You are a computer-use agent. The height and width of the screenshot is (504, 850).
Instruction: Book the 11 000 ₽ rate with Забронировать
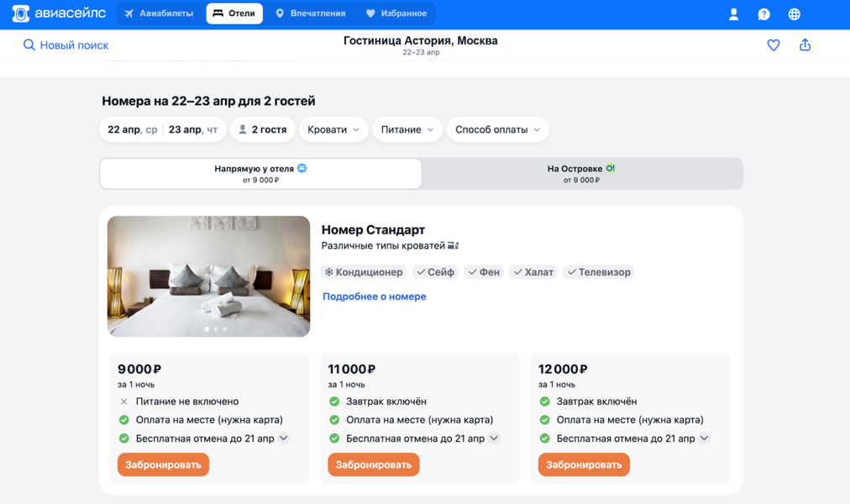374,465
